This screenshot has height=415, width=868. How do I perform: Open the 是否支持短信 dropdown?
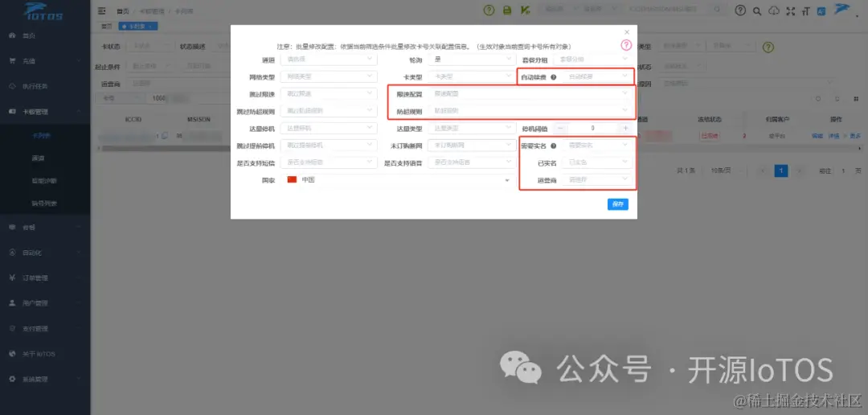(329, 162)
